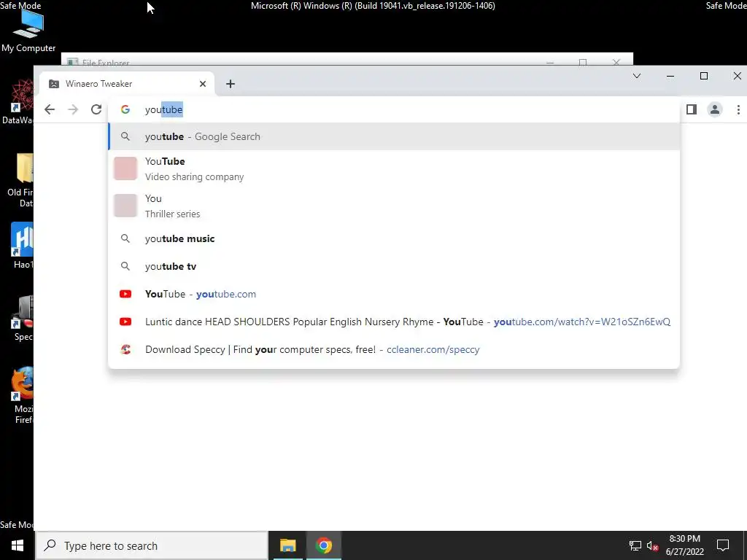This screenshot has height=560, width=747.
Task: Choose the You Thriller series suggestion
Action: click(394, 206)
